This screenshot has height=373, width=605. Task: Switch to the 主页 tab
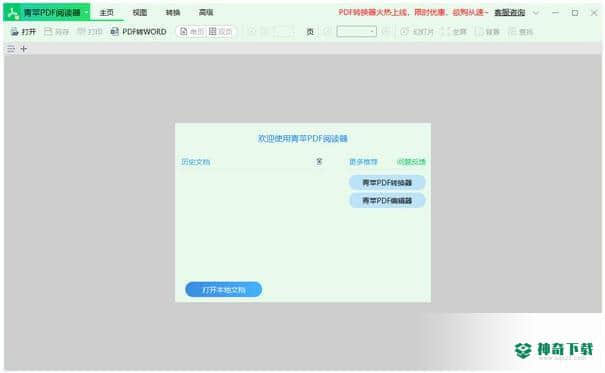click(107, 13)
